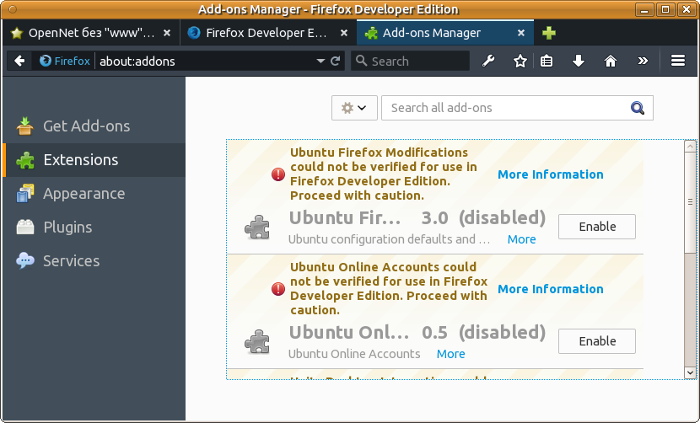The height and width of the screenshot is (423, 700).
Task: Enable the Ubuntu Online Accounts extension
Action: (597, 341)
